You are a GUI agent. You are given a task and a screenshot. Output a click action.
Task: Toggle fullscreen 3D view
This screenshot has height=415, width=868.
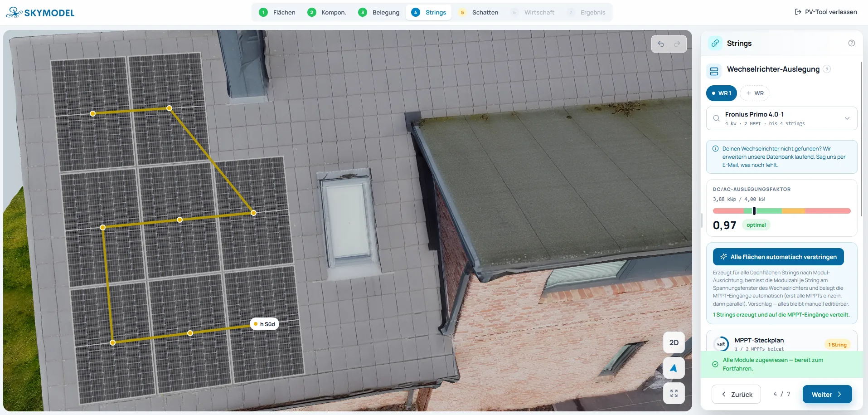(x=674, y=393)
